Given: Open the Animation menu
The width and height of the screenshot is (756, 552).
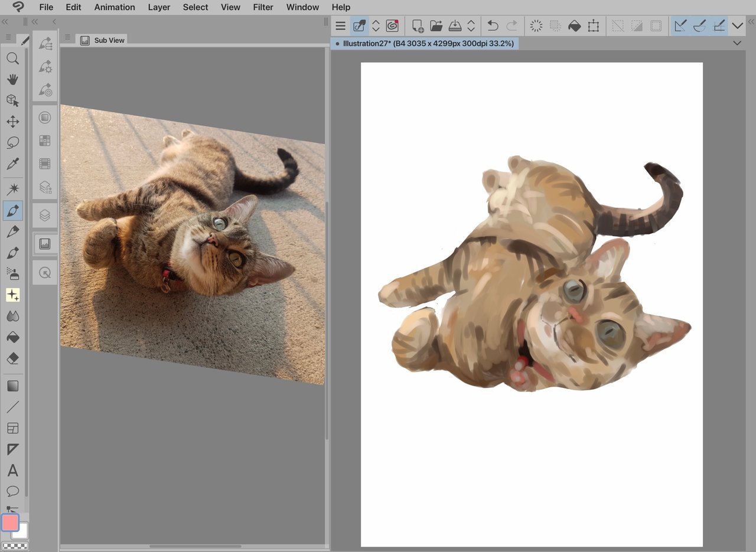Looking at the screenshot, I should click(115, 7).
